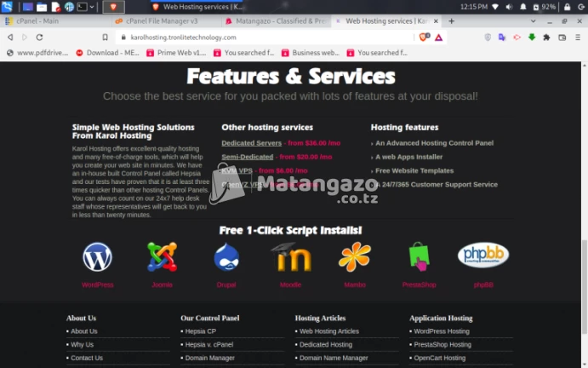Open the volume control in system tray
Image resolution: width=588 pixels, height=368 pixels.
[x=509, y=7]
